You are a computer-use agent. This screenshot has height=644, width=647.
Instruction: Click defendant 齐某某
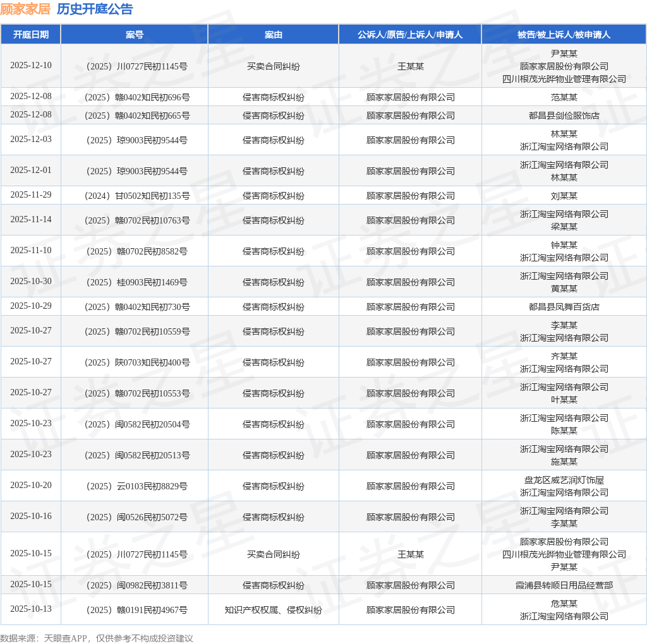coord(564,356)
